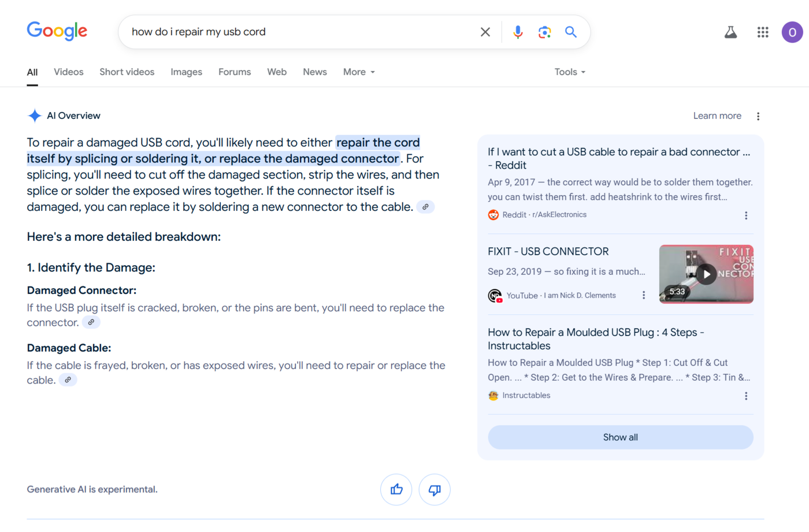Select the Forums tab
The image size is (809, 532).
click(x=235, y=72)
